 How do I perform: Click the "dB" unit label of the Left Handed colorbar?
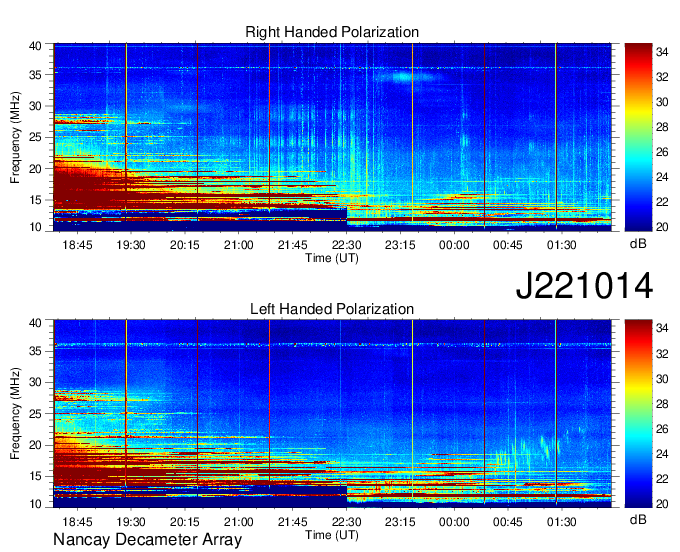(x=638, y=520)
